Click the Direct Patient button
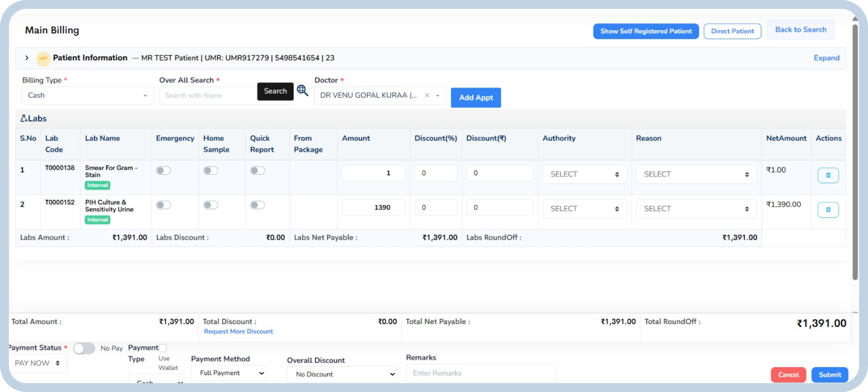Image resolution: width=868 pixels, height=392 pixels. pyautogui.click(x=732, y=31)
